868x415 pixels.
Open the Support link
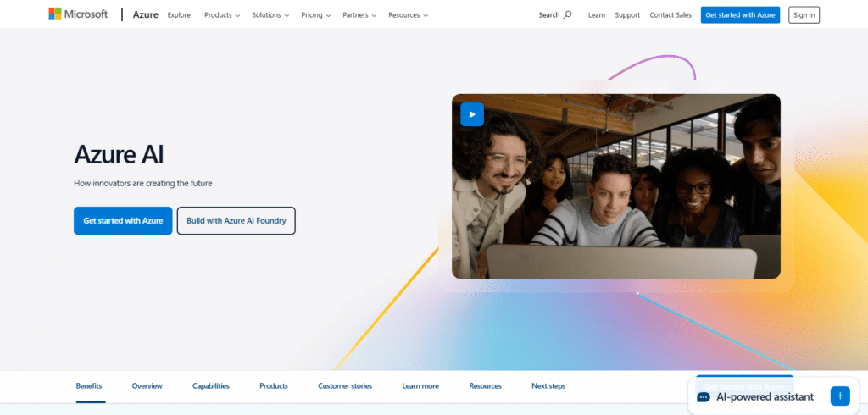627,15
